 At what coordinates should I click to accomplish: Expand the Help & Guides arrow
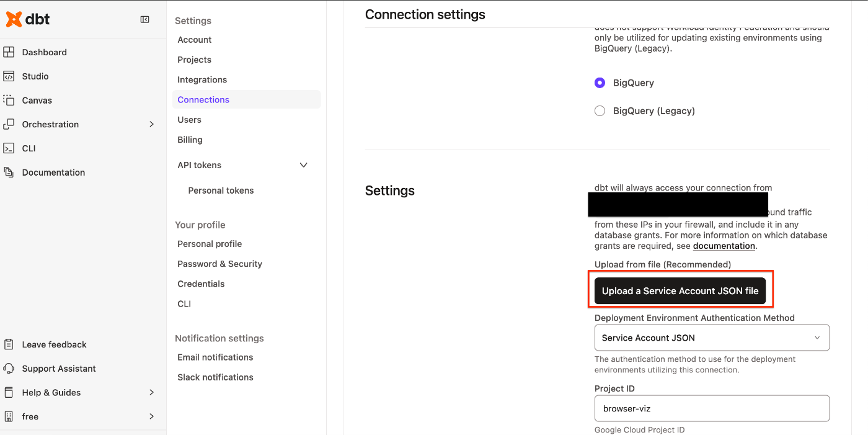pos(151,392)
